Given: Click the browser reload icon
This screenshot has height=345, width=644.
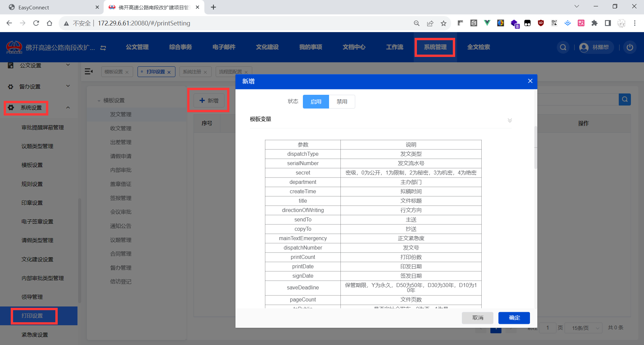Looking at the screenshot, I should pyautogui.click(x=36, y=23).
